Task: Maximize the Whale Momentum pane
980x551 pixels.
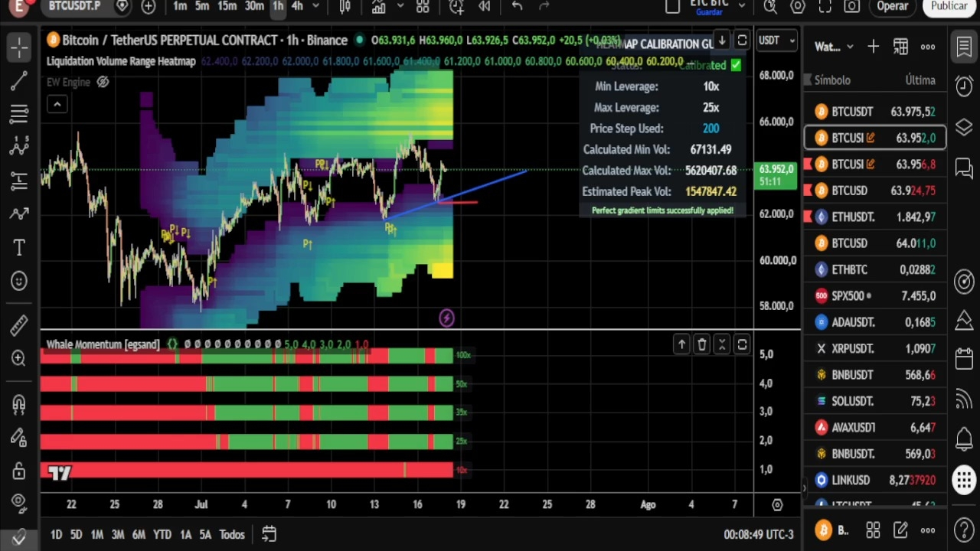Action: 742,345
